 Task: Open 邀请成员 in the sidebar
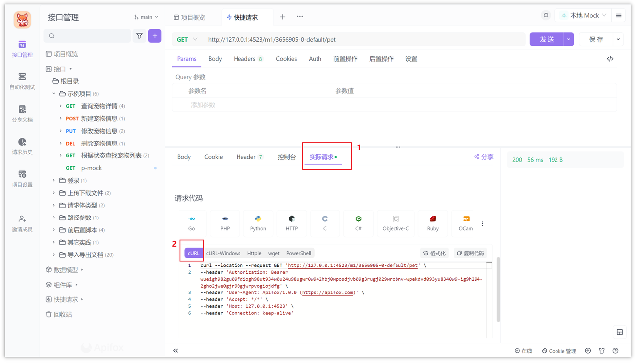pos(21,222)
